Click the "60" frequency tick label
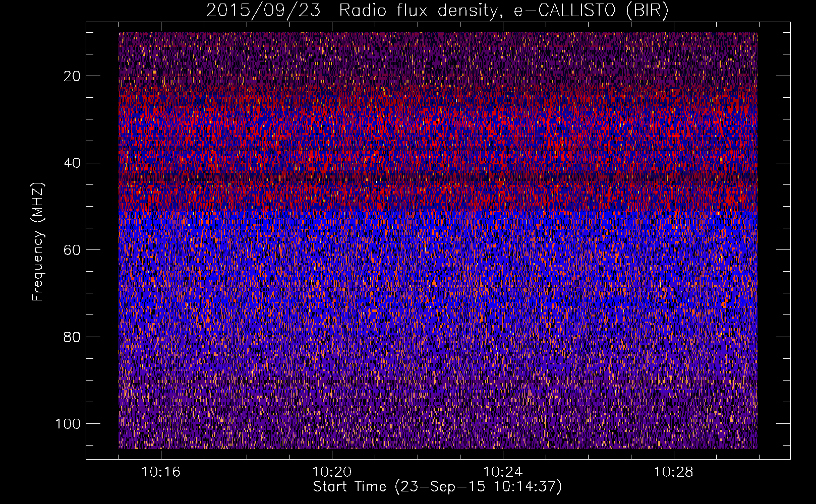816x504 pixels. (x=73, y=250)
